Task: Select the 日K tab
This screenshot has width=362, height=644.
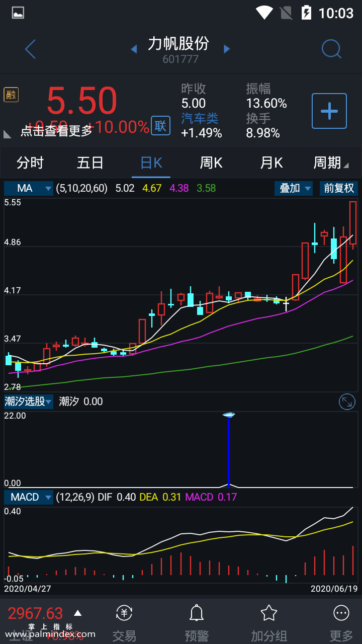Action: click(151, 163)
